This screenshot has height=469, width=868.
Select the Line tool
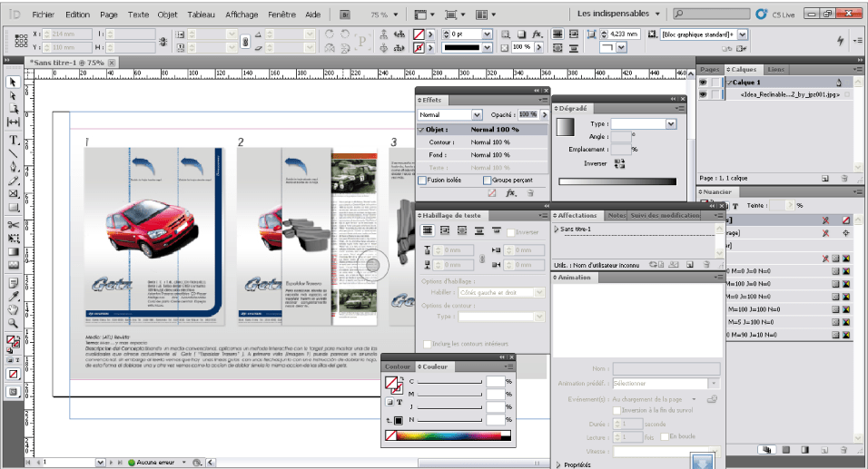click(x=14, y=153)
